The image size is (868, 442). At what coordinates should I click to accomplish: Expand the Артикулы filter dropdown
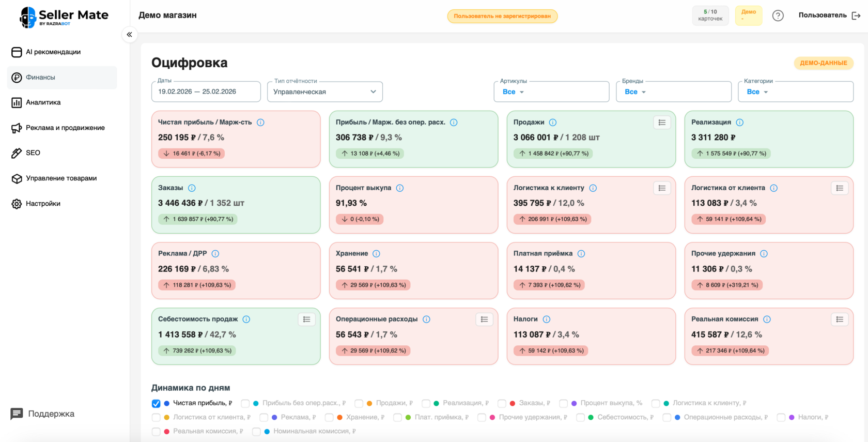click(551, 92)
